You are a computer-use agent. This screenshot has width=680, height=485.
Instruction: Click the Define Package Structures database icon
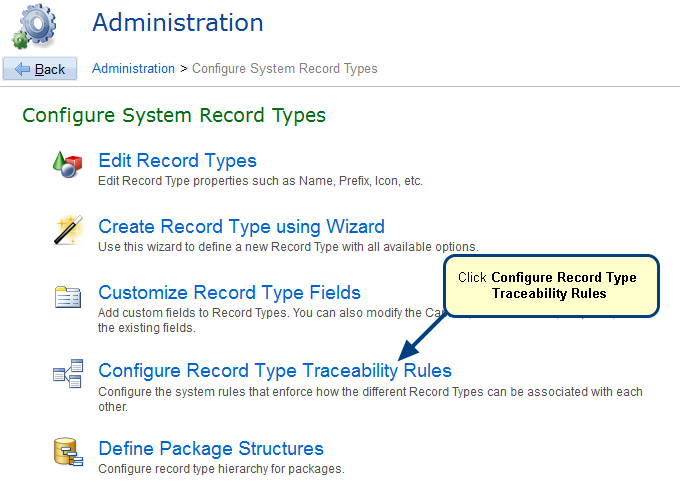67,453
